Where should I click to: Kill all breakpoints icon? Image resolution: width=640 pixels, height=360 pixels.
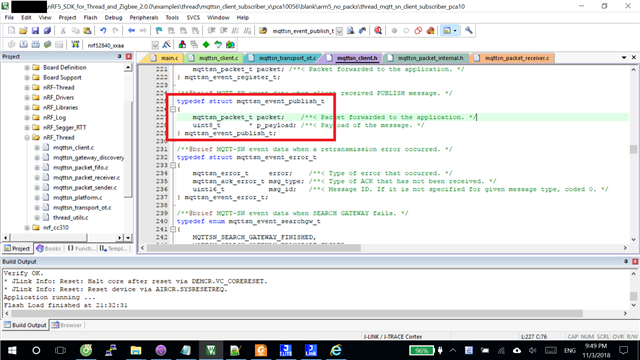pos(430,31)
